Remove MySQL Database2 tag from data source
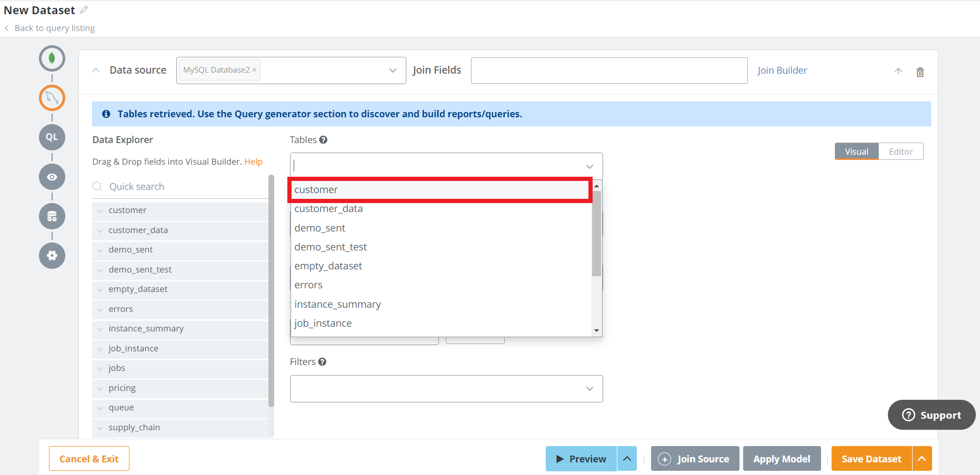The height and width of the screenshot is (475, 980). [x=254, y=70]
